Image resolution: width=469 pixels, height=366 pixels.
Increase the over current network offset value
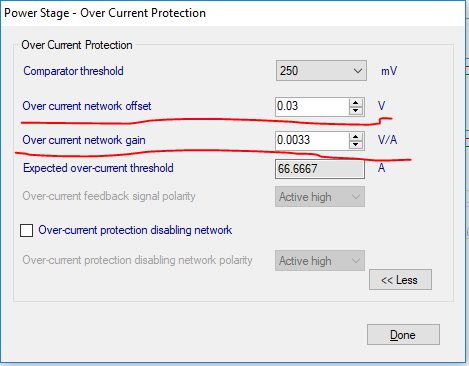[x=356, y=103]
